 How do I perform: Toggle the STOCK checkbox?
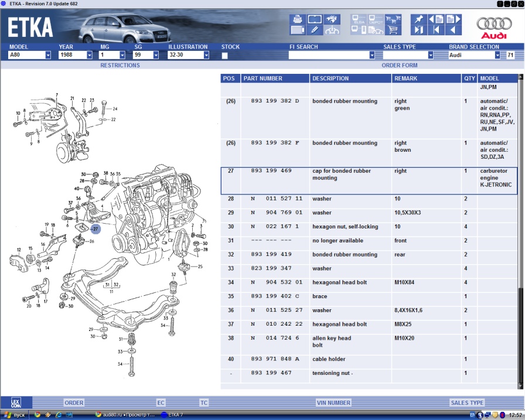pyautogui.click(x=224, y=56)
